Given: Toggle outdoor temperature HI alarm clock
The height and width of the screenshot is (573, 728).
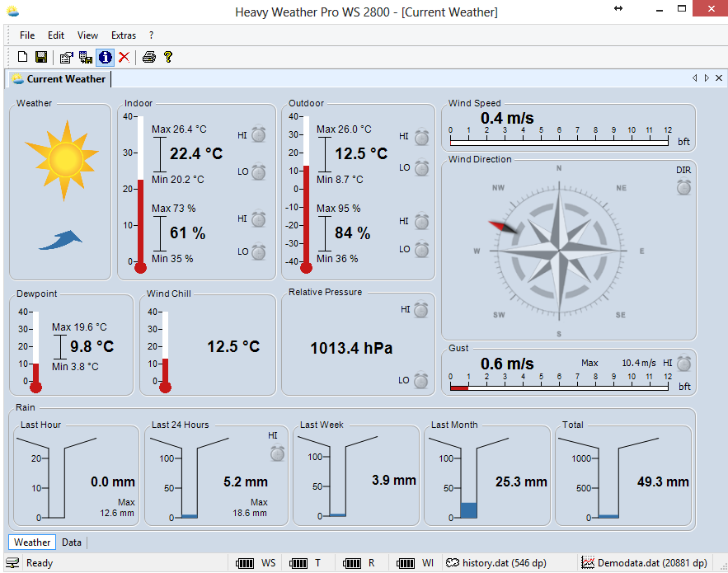Looking at the screenshot, I should click(x=421, y=137).
